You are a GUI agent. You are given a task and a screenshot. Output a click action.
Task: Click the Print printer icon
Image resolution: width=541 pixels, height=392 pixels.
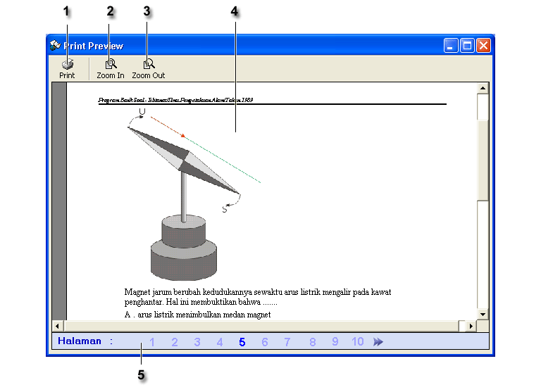68,64
